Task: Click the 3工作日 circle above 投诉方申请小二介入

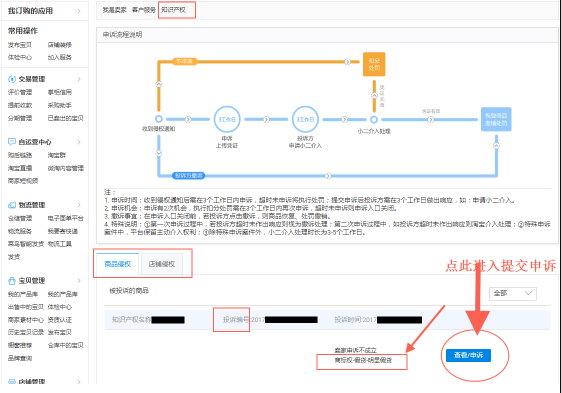Action: click(305, 119)
